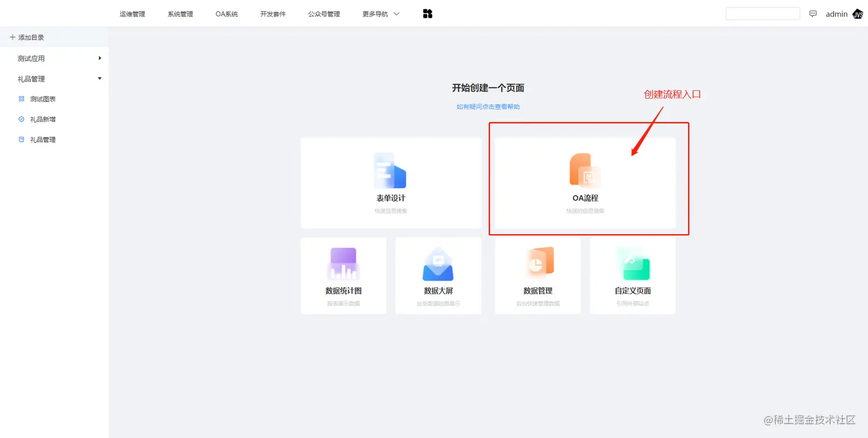Open the OA系统 menu
Image resolution: width=868 pixels, height=438 pixels.
pyautogui.click(x=227, y=14)
